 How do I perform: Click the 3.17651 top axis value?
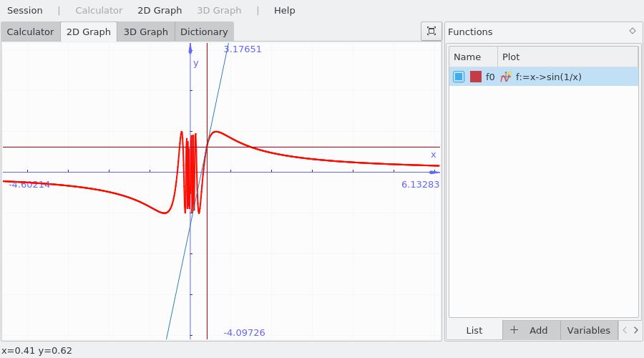click(243, 49)
